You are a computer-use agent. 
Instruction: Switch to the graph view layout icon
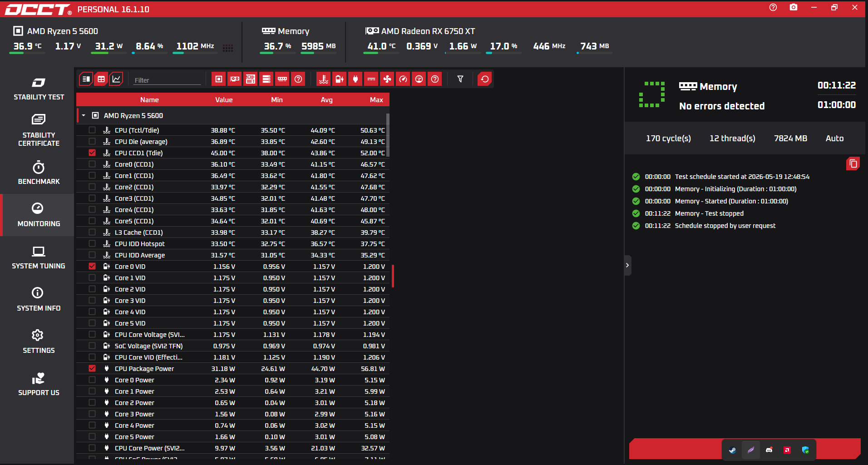(116, 79)
